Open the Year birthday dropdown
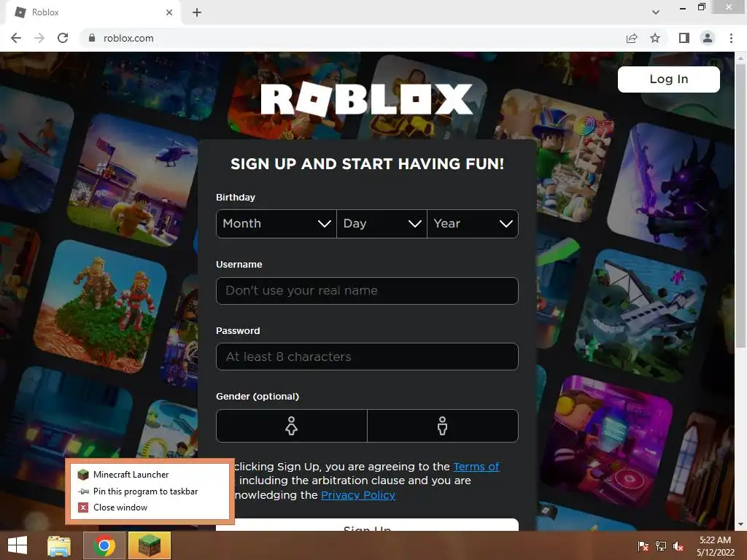747x560 pixels. pyautogui.click(x=473, y=223)
